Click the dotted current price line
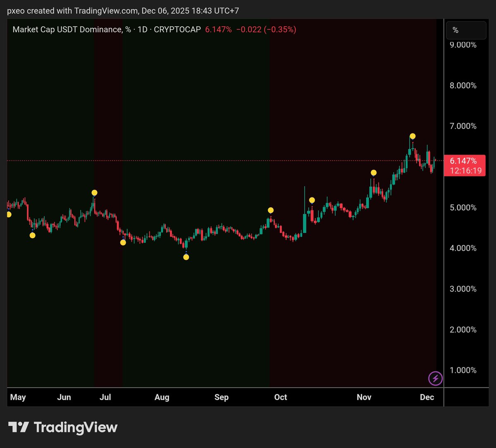 point(207,161)
